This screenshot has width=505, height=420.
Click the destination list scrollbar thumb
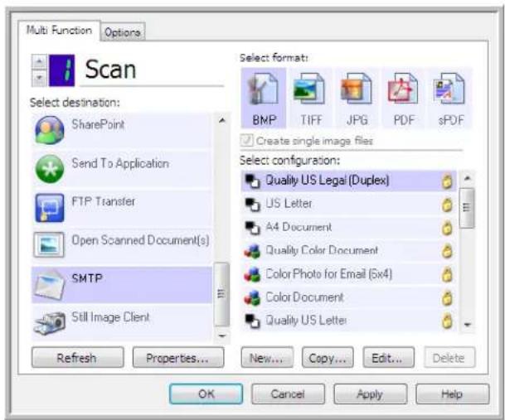(221, 294)
